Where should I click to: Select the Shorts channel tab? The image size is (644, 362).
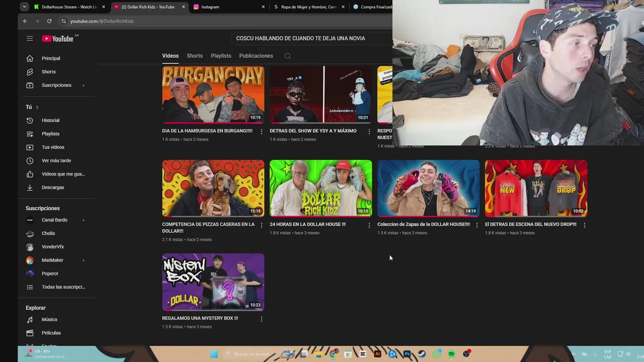coord(195,56)
